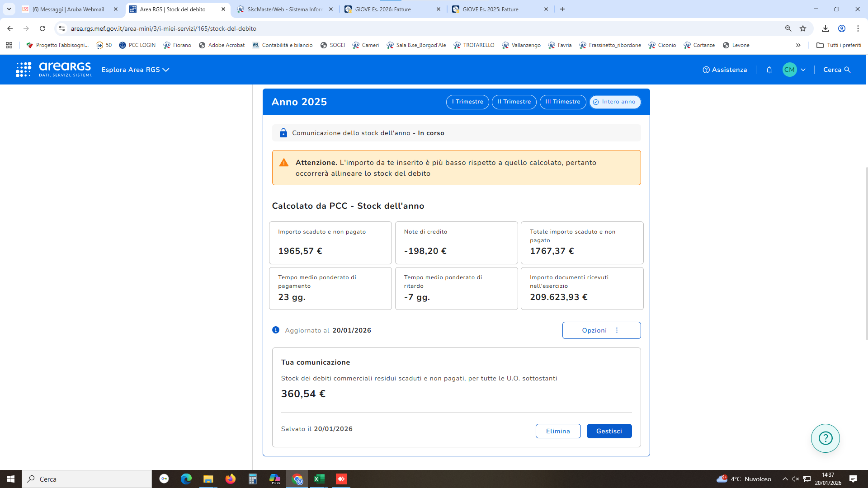Select the III Trimestre period

(562, 102)
